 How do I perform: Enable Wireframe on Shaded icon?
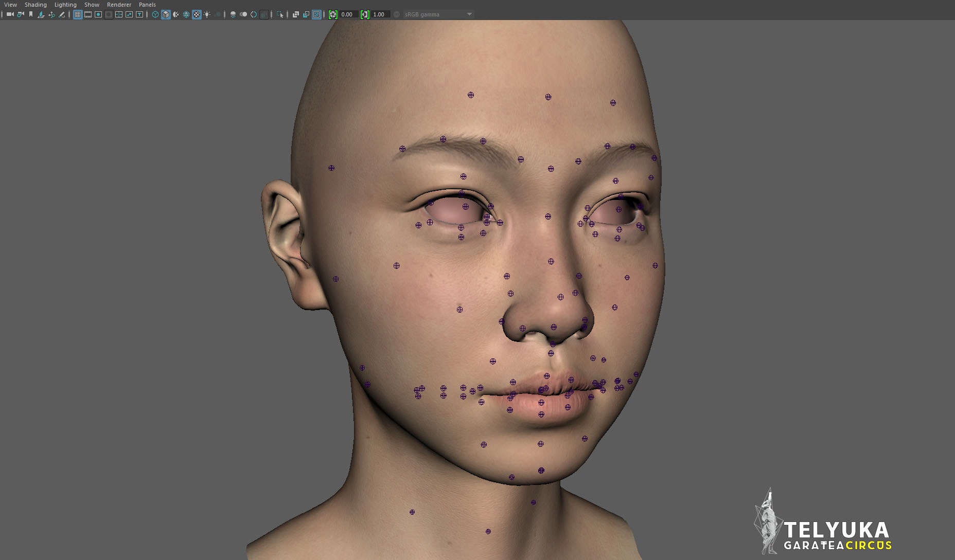(186, 14)
